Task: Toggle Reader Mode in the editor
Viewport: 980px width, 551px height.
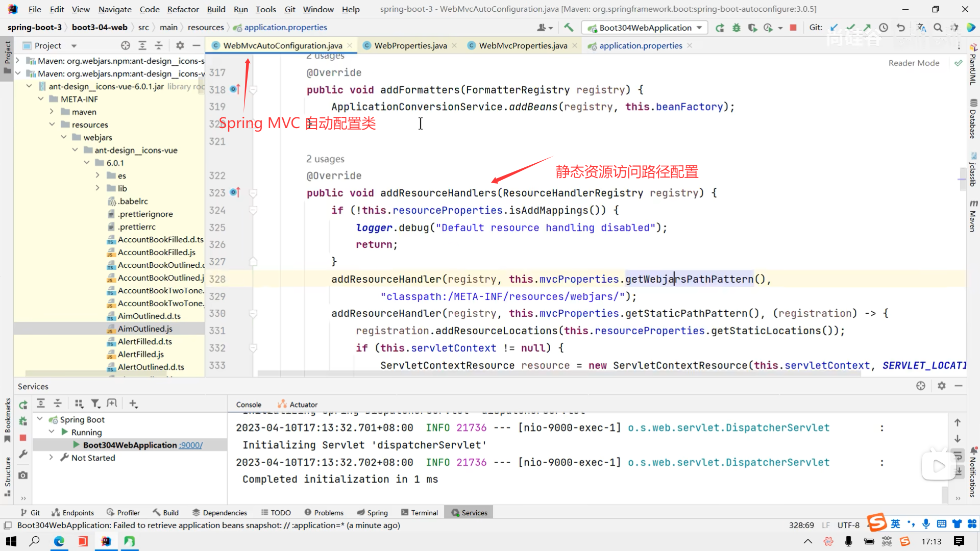Action: click(914, 63)
